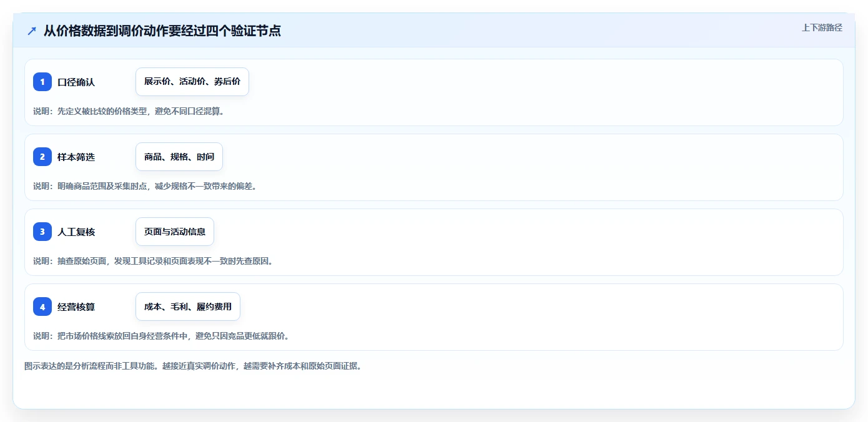
Task: Select the step 1 number badge
Action: pos(42,82)
